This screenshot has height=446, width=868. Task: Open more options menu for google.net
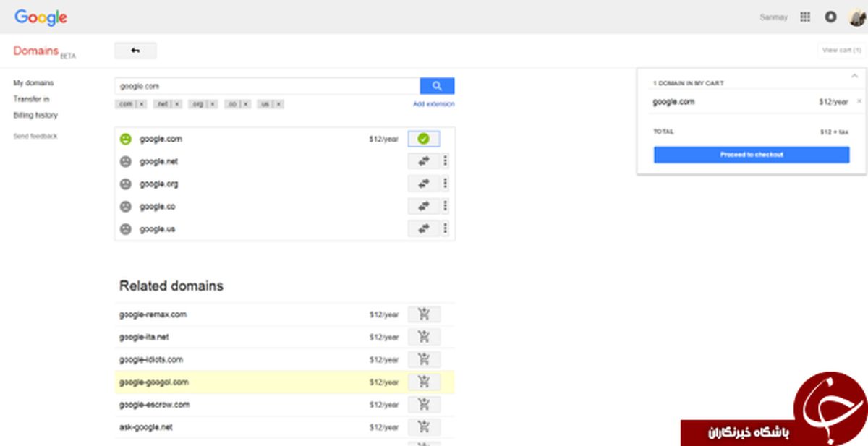click(446, 161)
